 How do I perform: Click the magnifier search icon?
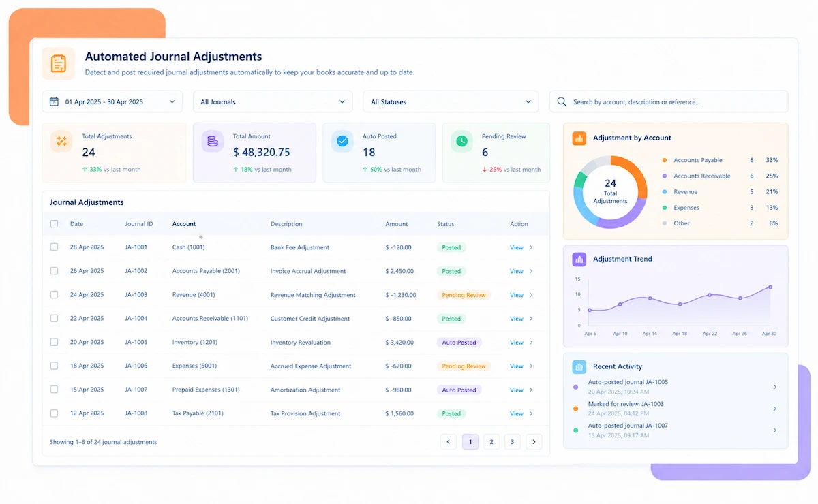(562, 101)
